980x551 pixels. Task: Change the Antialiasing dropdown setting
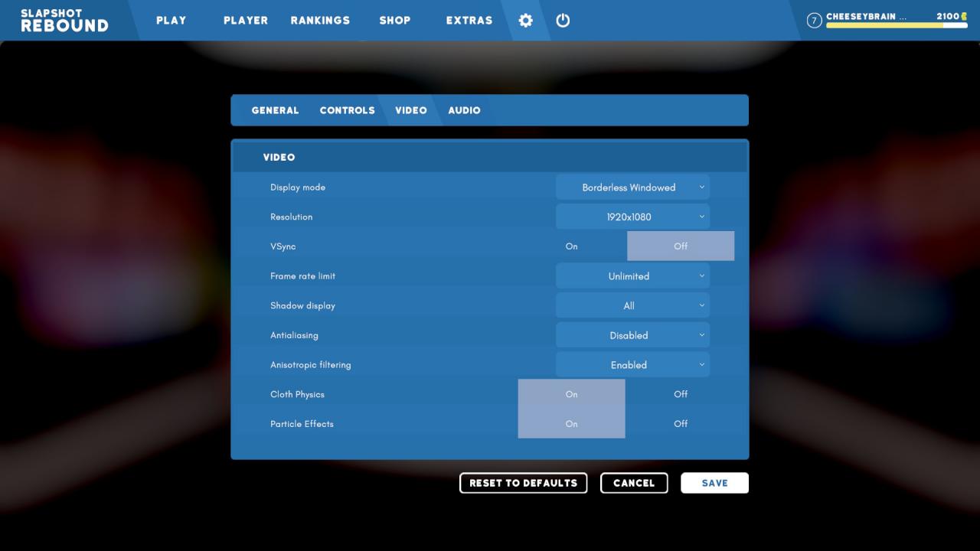[x=632, y=335]
